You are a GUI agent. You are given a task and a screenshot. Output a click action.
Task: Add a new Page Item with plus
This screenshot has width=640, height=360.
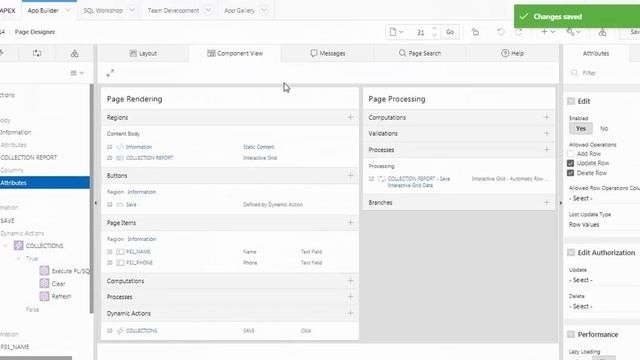click(x=350, y=222)
